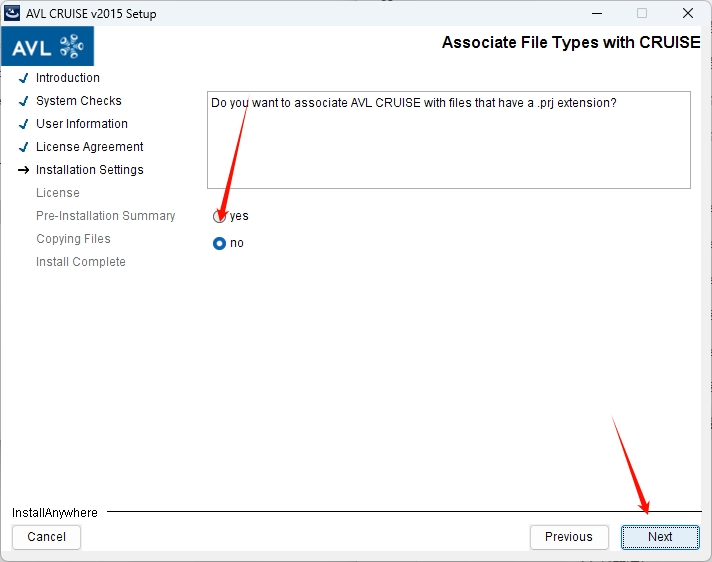The height and width of the screenshot is (562, 712).
Task: Select the "yes" radio button
Action: (219, 216)
